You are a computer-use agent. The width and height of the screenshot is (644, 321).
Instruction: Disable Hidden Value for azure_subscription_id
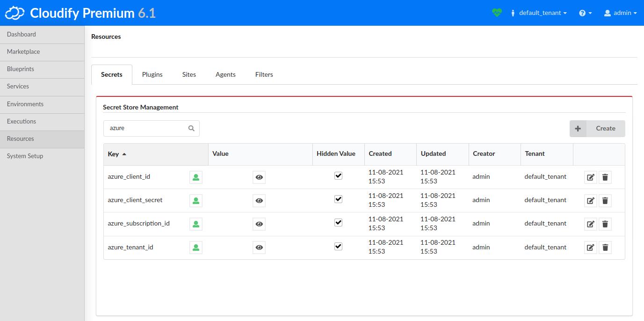point(338,222)
